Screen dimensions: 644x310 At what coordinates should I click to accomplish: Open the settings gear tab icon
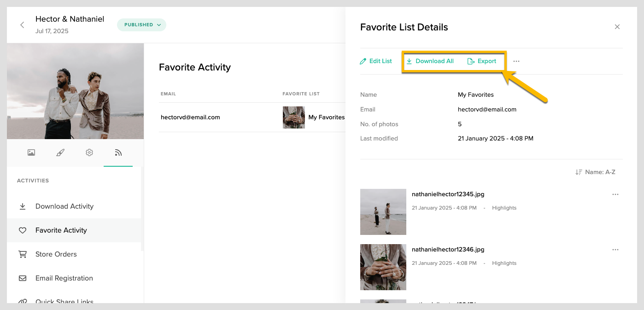pos(89,152)
